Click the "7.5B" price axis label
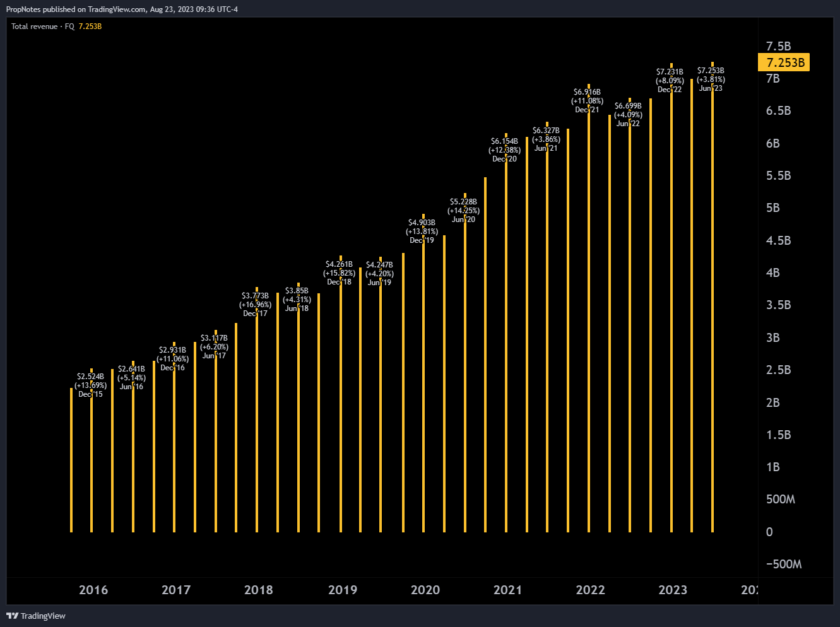The width and height of the screenshot is (840, 627). (x=778, y=46)
